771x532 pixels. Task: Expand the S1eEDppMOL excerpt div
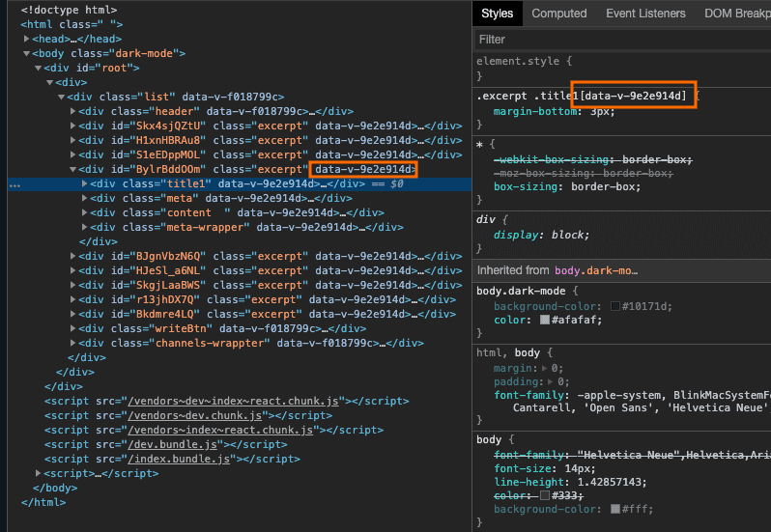[72, 154]
